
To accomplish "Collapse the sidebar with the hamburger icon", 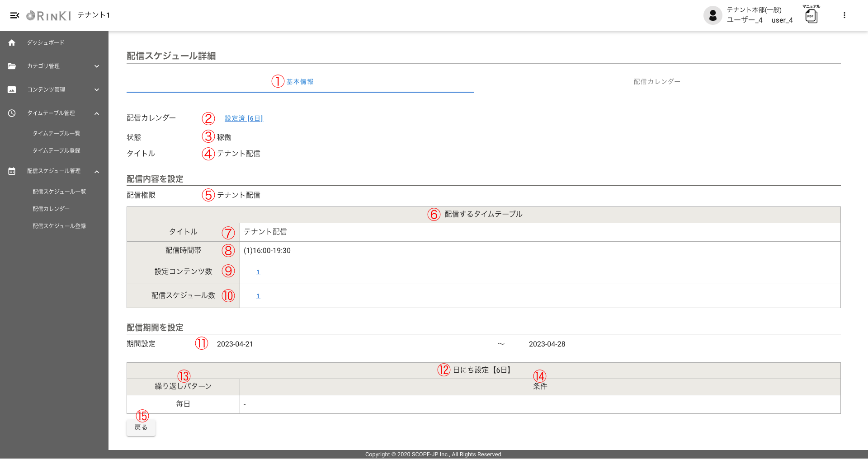I will point(14,15).
